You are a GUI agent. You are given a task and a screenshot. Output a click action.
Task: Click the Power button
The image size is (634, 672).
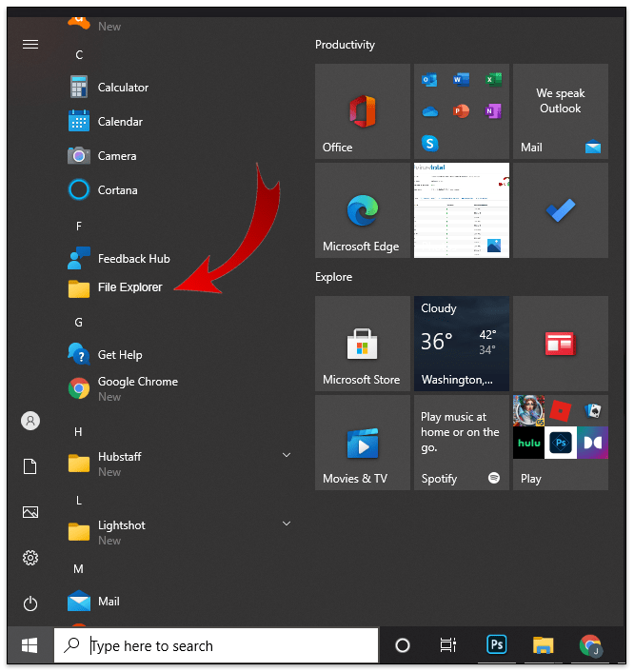click(30, 603)
